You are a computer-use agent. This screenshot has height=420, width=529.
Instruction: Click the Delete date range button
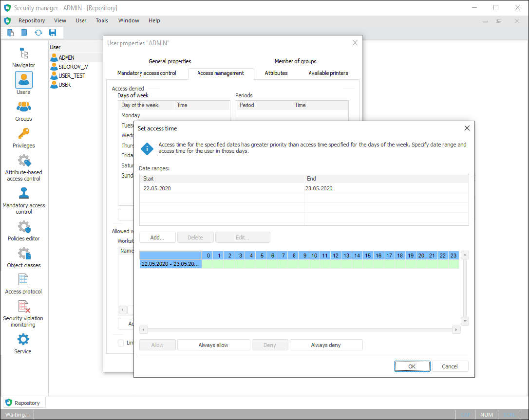(195, 237)
